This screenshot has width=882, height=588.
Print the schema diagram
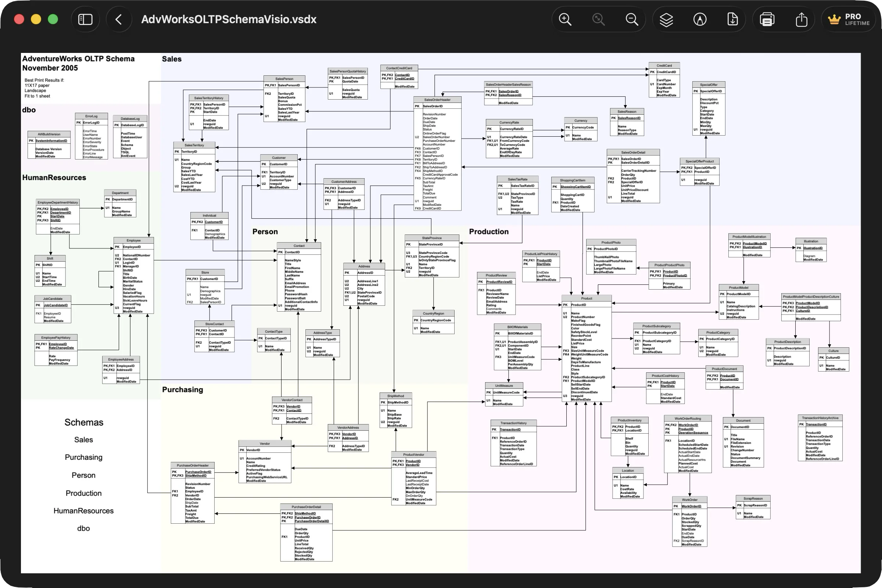(767, 19)
